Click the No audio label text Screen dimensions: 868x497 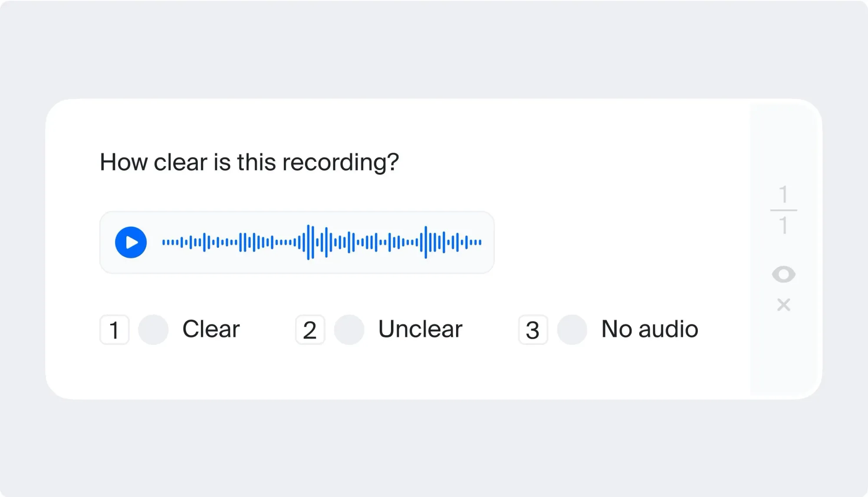coord(649,329)
